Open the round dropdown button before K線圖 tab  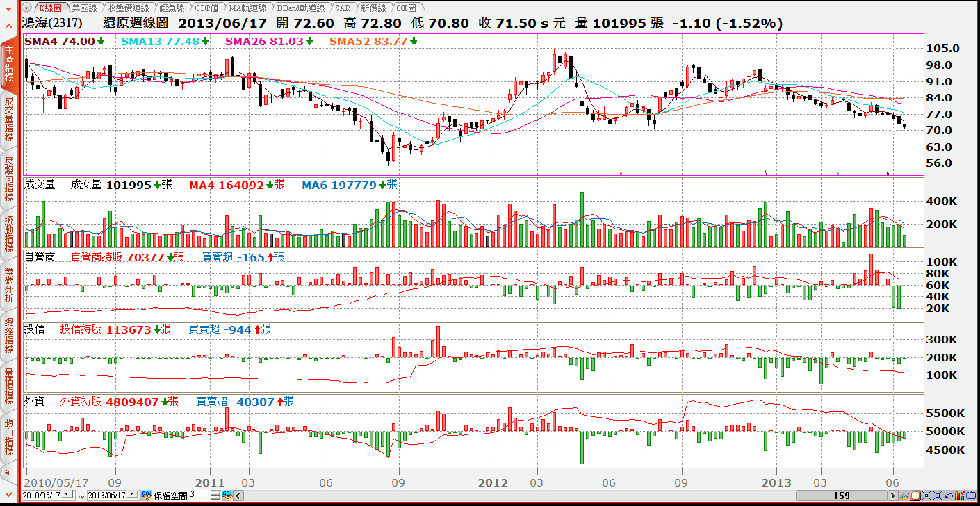[x=27, y=8]
